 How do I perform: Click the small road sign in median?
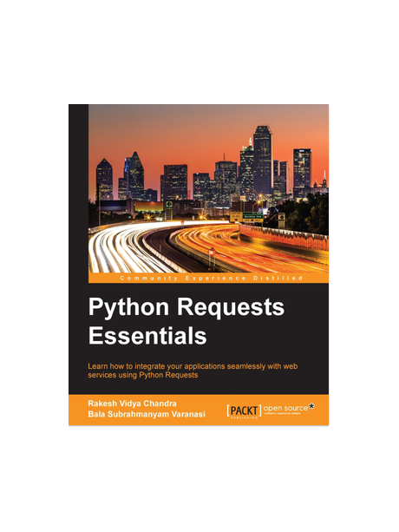212,252
